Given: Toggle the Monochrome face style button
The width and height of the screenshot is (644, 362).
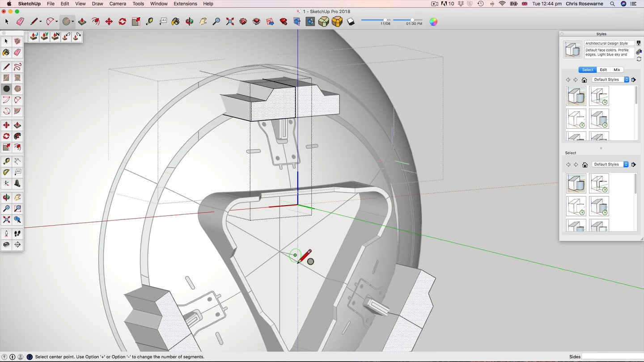Looking at the screenshot, I should [351, 21].
